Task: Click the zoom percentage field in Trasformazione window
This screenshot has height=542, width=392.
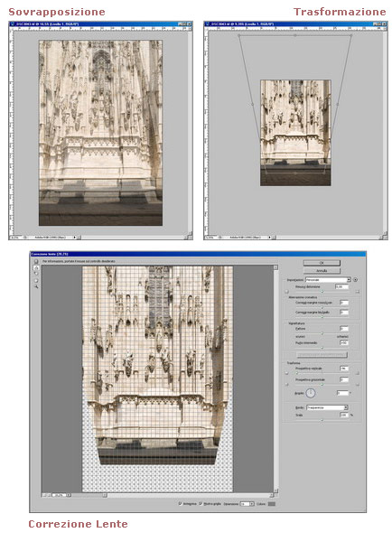Action: point(211,238)
